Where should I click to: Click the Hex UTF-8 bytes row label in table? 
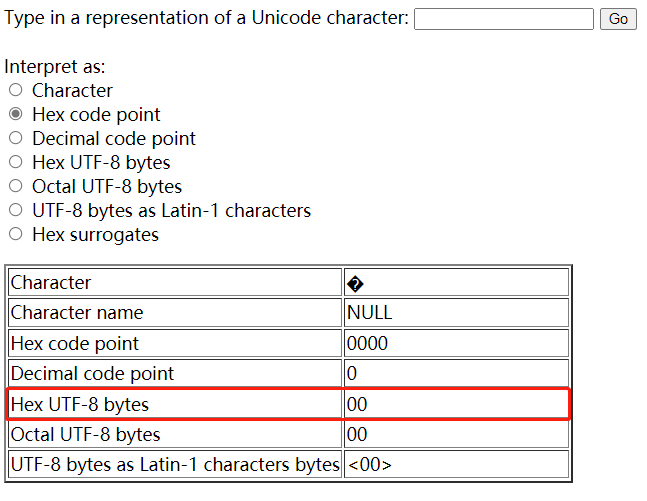tap(80, 404)
